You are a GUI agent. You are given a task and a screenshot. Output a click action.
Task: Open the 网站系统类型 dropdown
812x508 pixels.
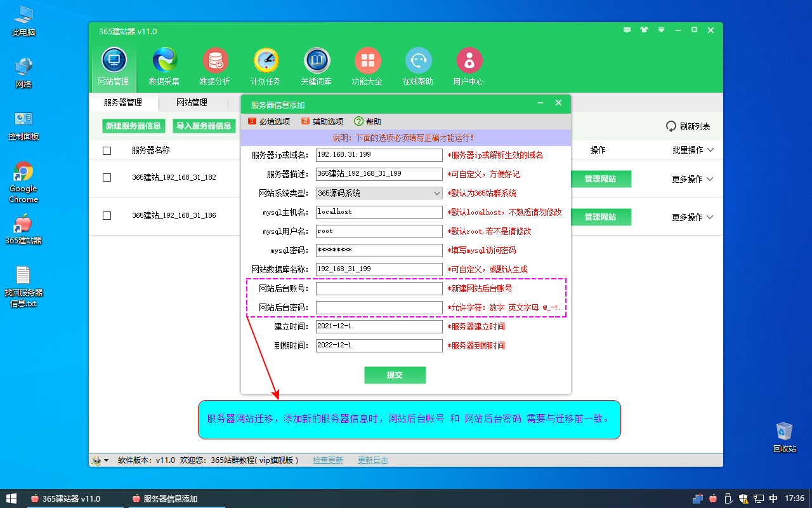pos(379,193)
